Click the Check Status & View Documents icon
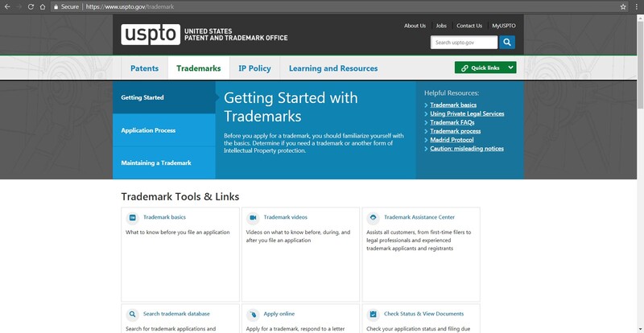 click(x=373, y=314)
